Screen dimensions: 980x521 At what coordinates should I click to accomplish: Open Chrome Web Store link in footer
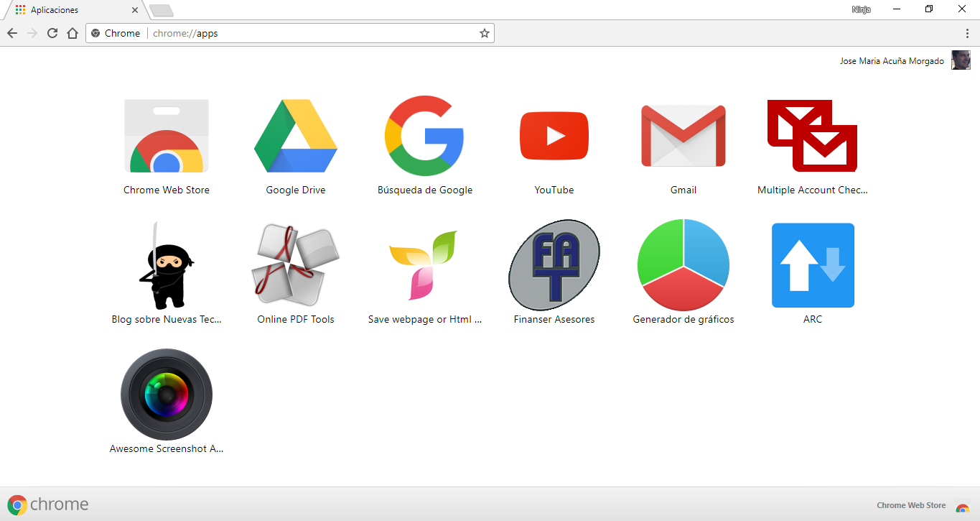(x=911, y=505)
